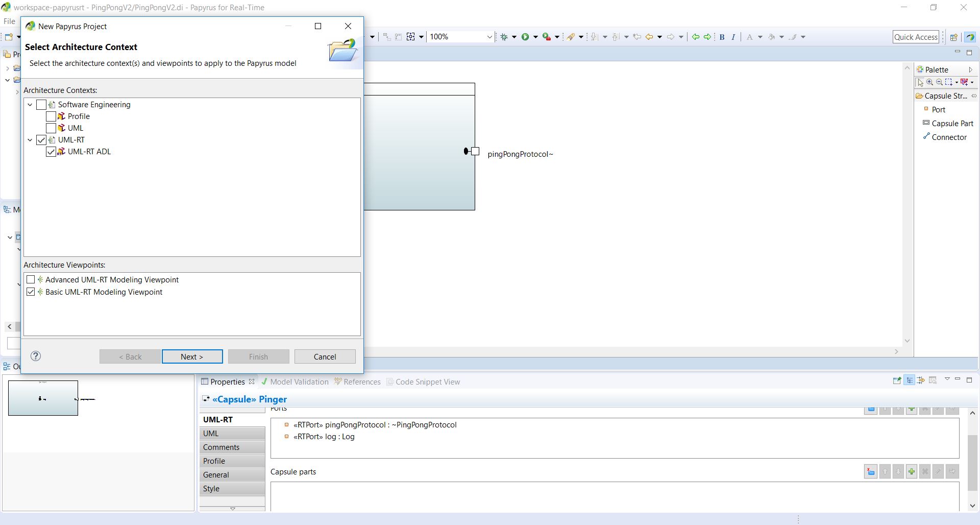The image size is (980, 525).
Task: Click the yellow back navigation arrow
Action: point(649,37)
